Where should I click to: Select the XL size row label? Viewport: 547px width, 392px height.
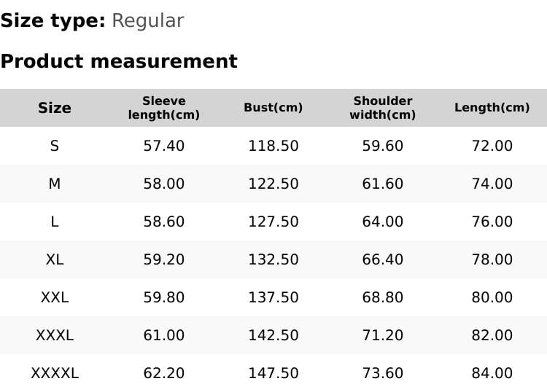pos(55,259)
